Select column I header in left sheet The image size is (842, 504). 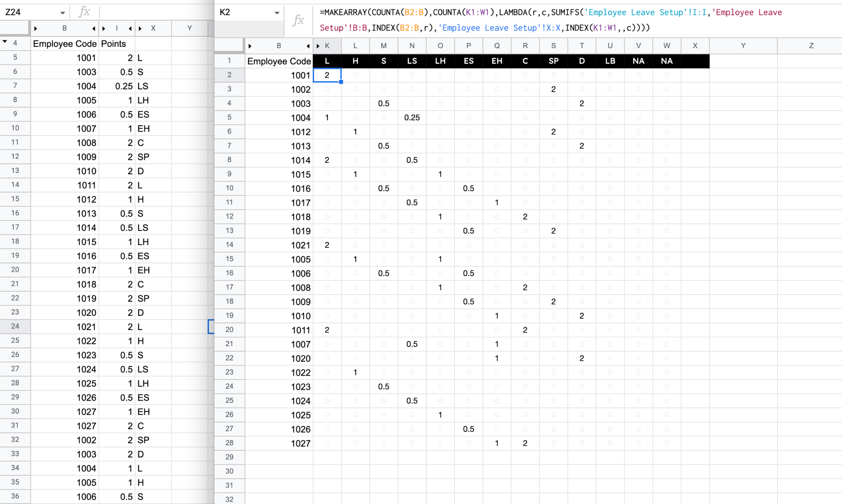(117, 29)
